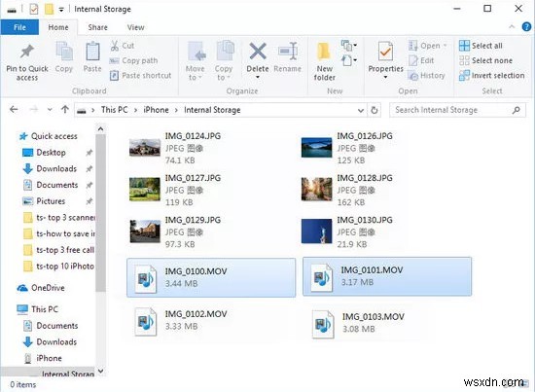The image size is (535, 392).
Task: Open the blue File menu
Action: coord(19,27)
